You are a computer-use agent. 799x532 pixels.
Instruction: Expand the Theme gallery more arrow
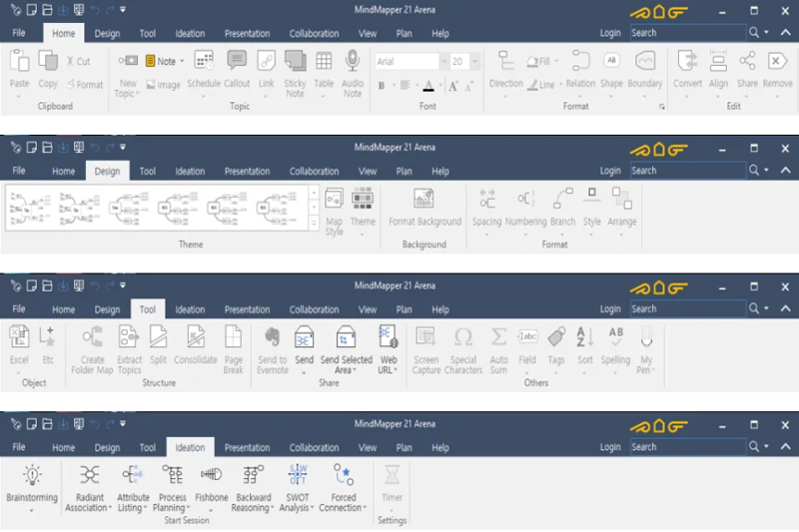pyautogui.click(x=314, y=223)
